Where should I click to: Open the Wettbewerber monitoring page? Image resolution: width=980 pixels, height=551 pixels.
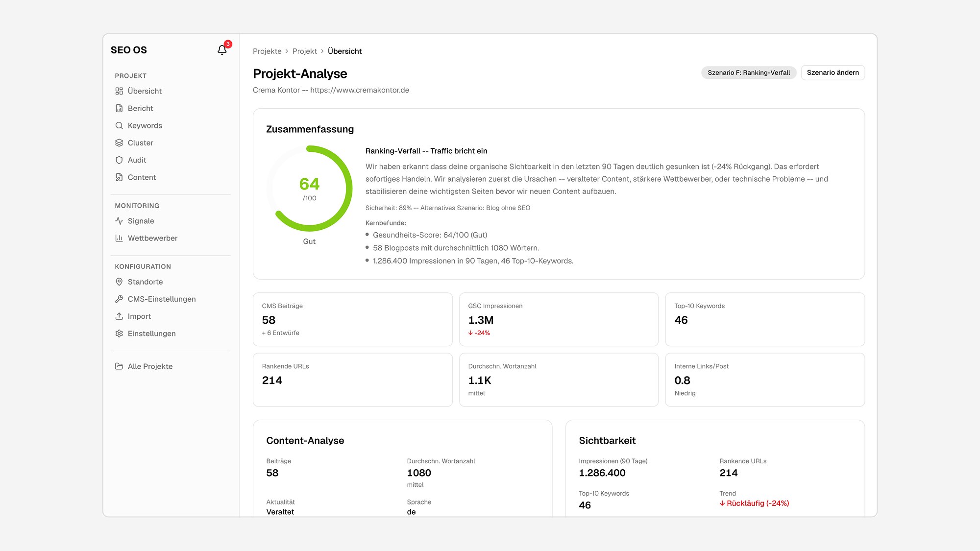tap(171, 238)
